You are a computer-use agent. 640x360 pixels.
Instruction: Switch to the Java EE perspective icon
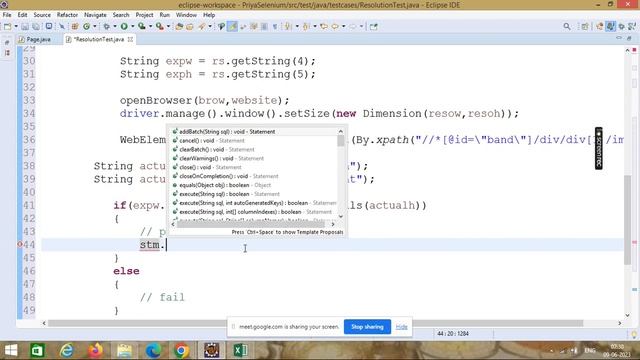[x=600, y=27]
